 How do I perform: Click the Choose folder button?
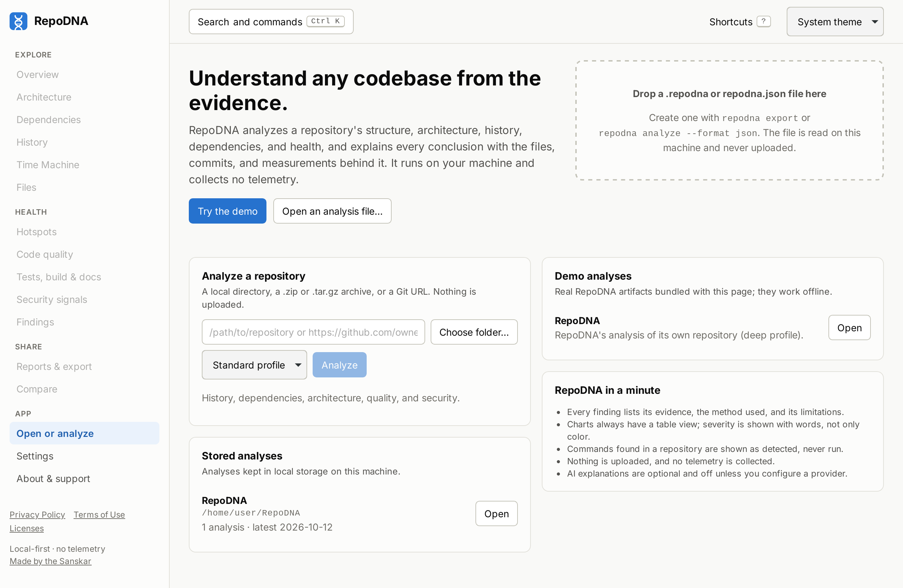pyautogui.click(x=474, y=332)
